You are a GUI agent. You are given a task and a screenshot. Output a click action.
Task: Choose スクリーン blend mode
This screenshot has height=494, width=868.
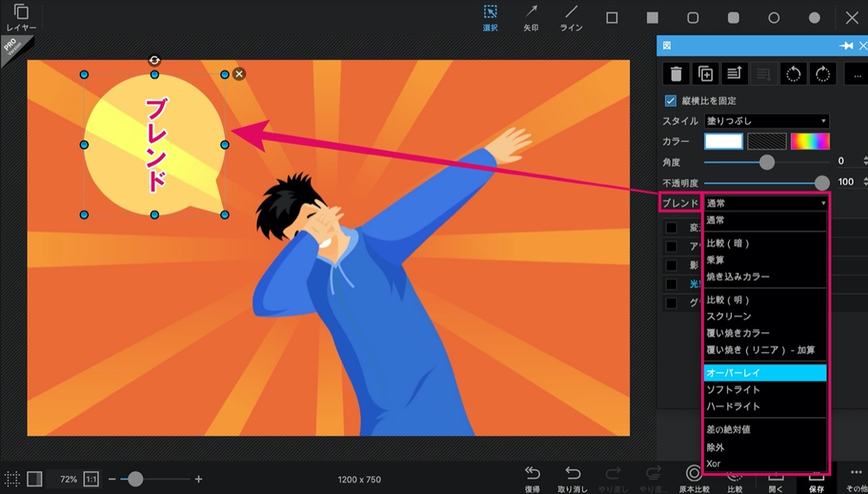765,317
